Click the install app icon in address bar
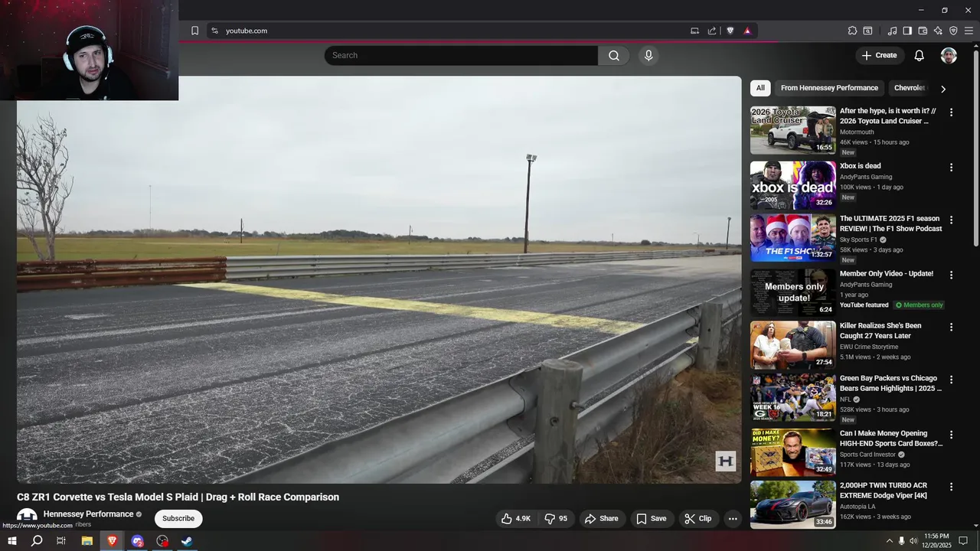Screen dimensions: 980x551 [x=694, y=31]
